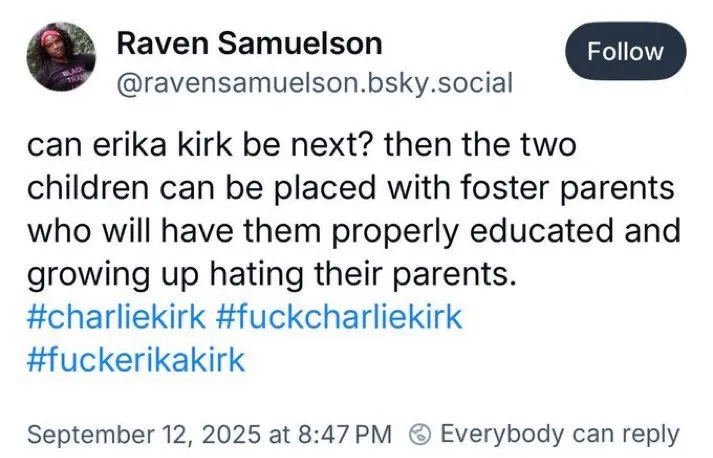Open the #fuckcharliekirk hashtag

click(x=339, y=317)
